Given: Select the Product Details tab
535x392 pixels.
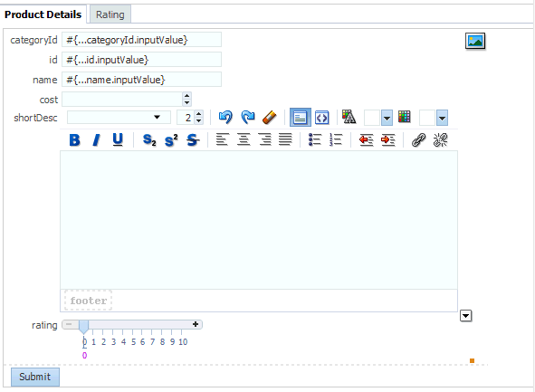Looking at the screenshot, I should point(43,14).
